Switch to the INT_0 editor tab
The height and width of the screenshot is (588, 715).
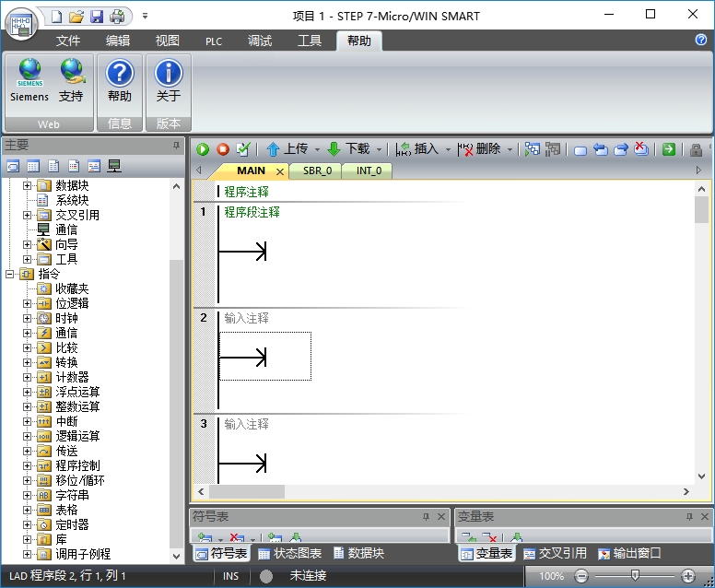(x=369, y=171)
